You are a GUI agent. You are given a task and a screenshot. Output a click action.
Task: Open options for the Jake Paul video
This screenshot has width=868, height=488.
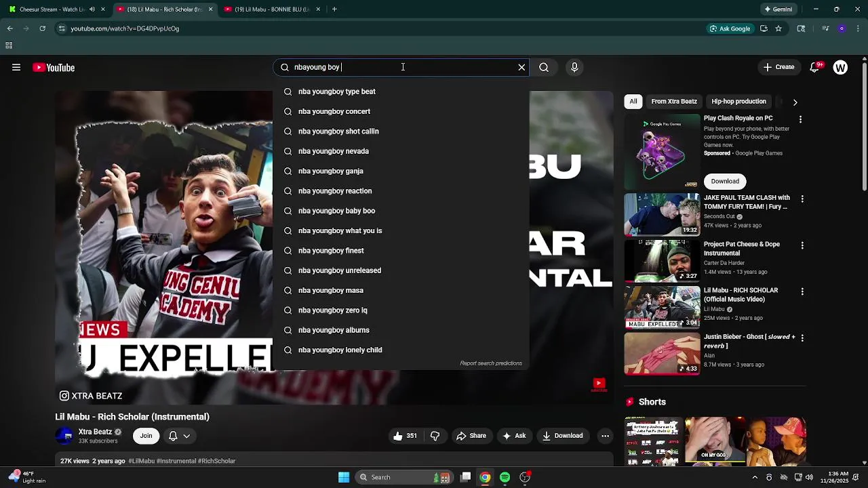(x=802, y=199)
